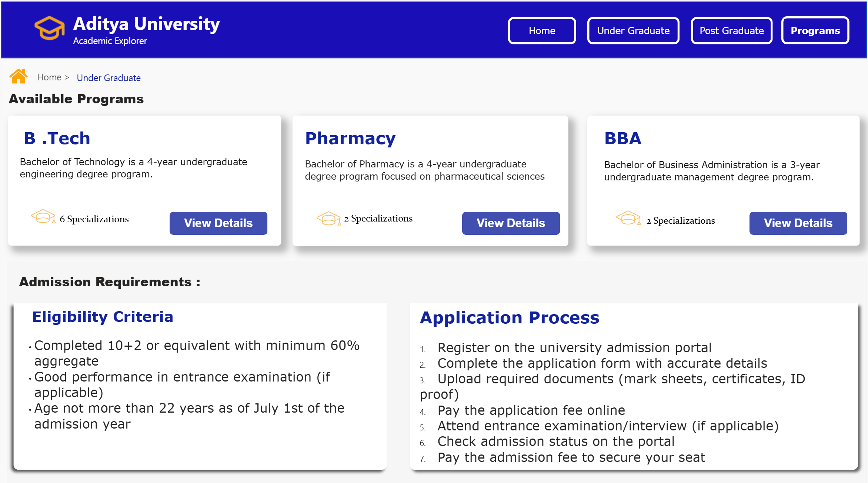868x483 pixels.
Task: View Details of the Pharmacy program
Action: pos(511,223)
